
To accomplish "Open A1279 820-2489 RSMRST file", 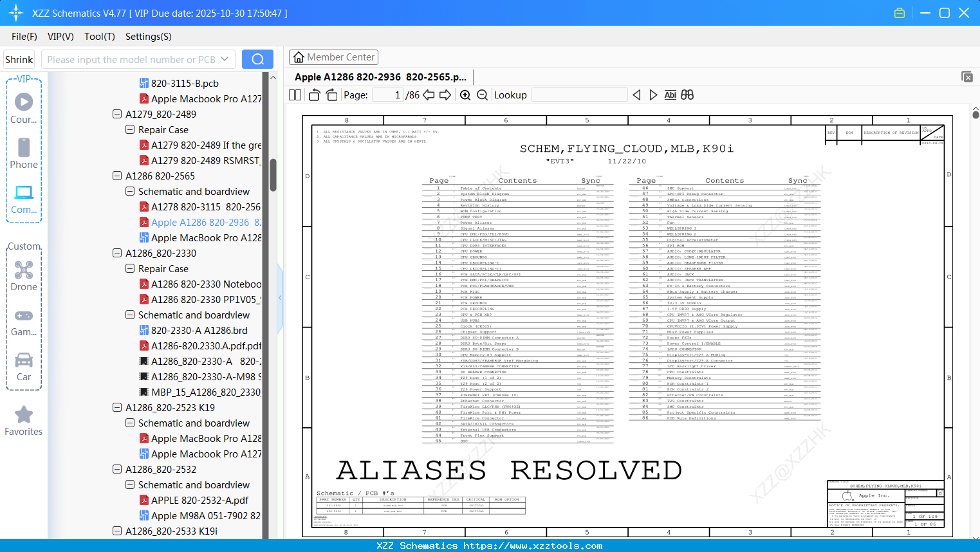I will (x=200, y=160).
